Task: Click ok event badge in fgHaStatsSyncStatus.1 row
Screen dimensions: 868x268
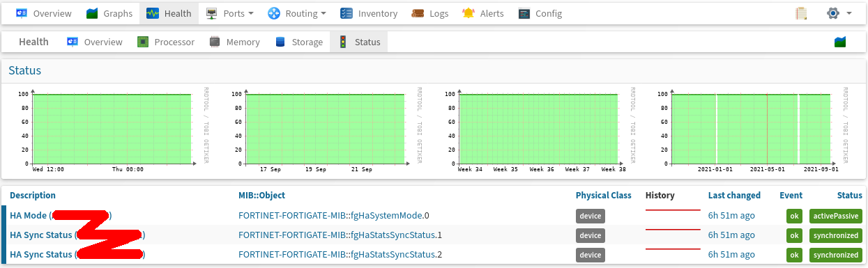Action: coord(794,235)
